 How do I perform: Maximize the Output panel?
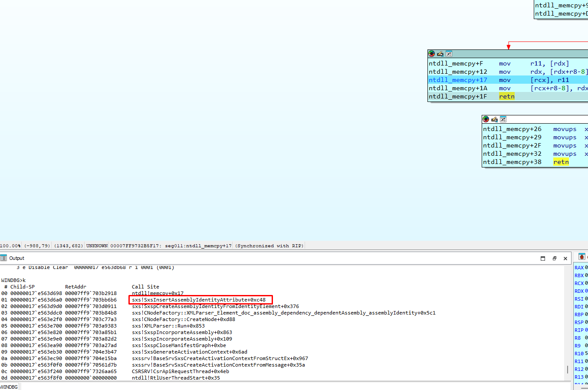pos(543,259)
